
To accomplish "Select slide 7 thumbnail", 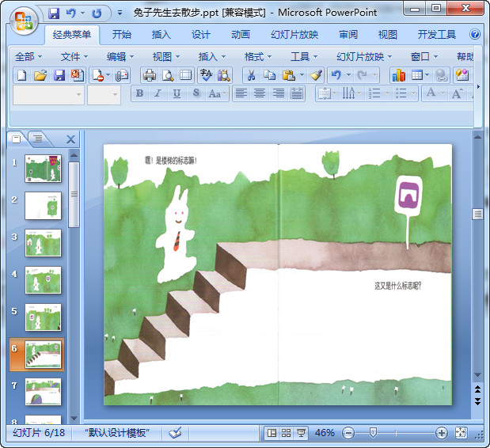I will point(43,392).
